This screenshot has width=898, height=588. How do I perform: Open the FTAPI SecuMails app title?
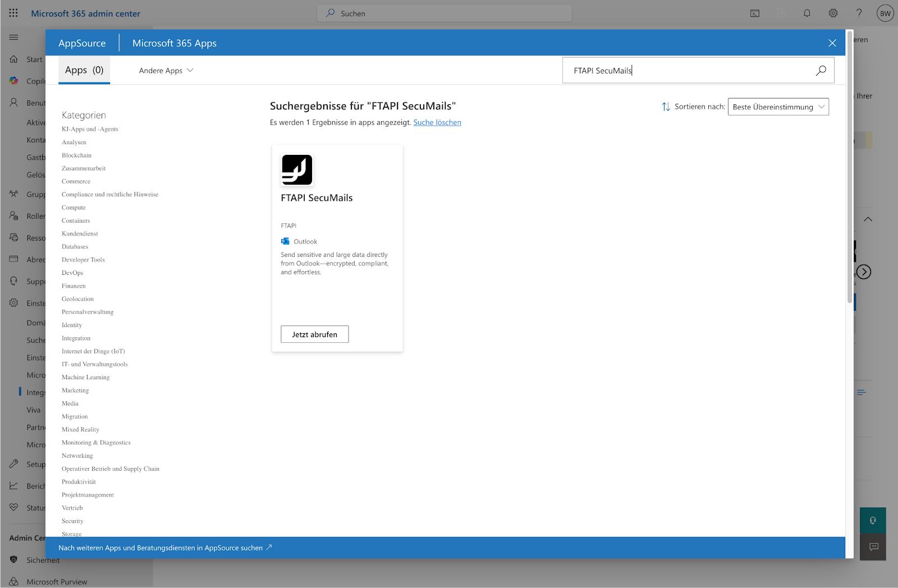[x=317, y=198]
